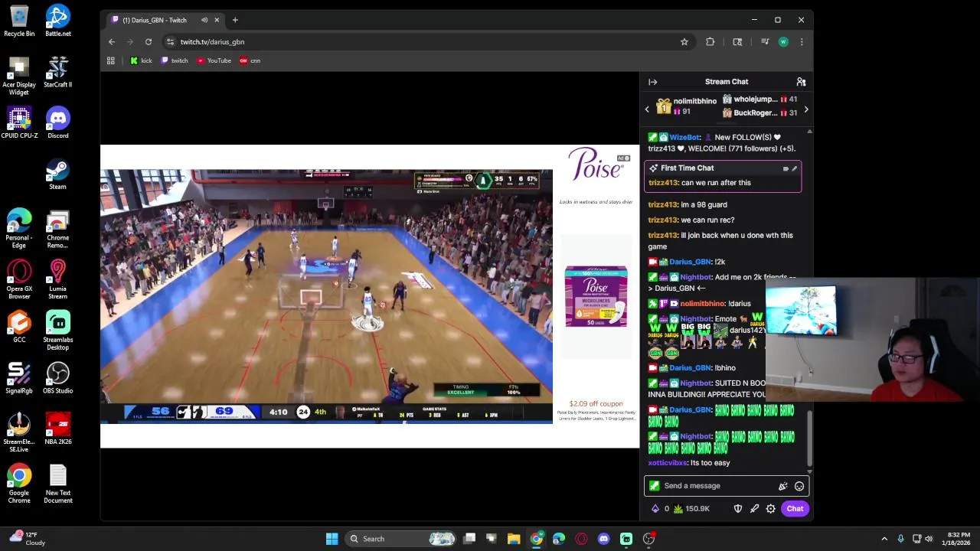Open File Explorer from taskbar
Image resolution: width=980 pixels, height=551 pixels.
[x=514, y=539]
